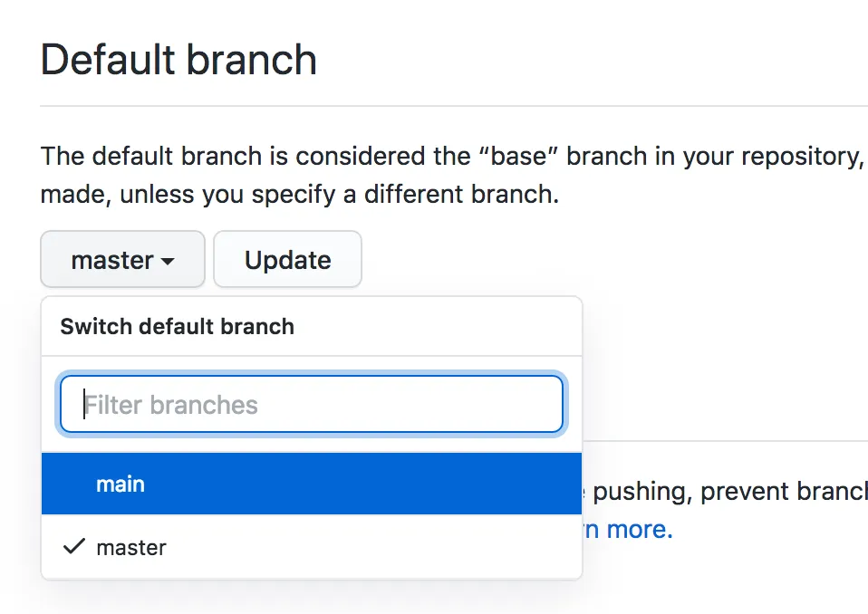
Task: Click the Update button
Action: [287, 260]
